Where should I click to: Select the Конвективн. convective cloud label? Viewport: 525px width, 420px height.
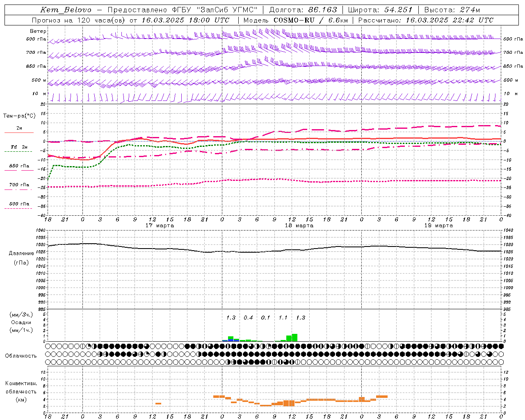pyautogui.click(x=21, y=383)
